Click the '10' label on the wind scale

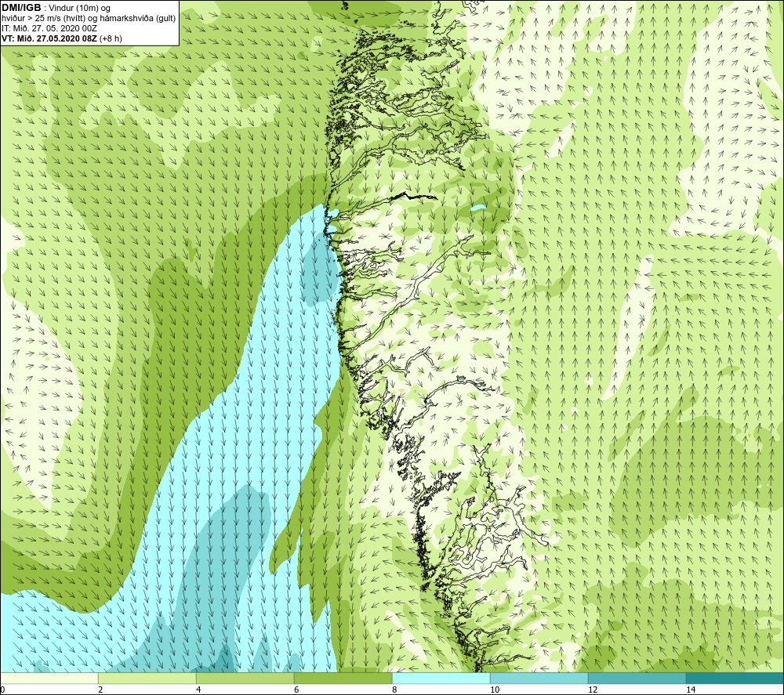point(495,690)
